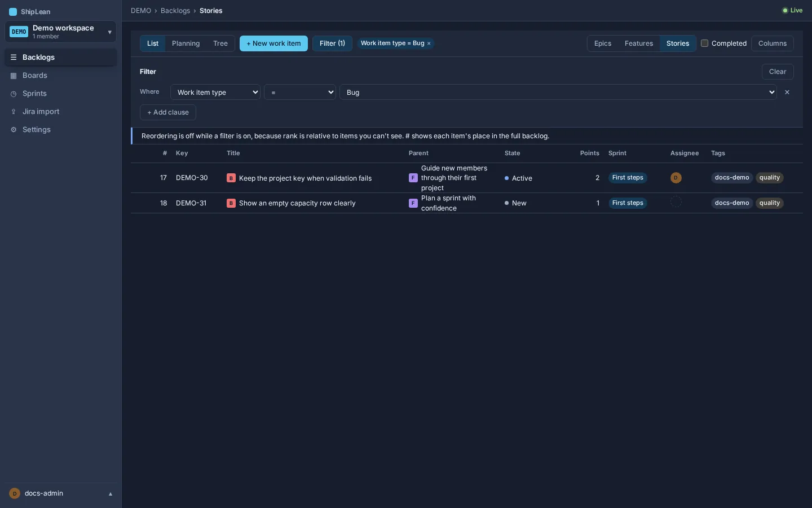Expand the Demo workspace switcher arrow
Viewport: 812px width, 508px height.
point(109,32)
